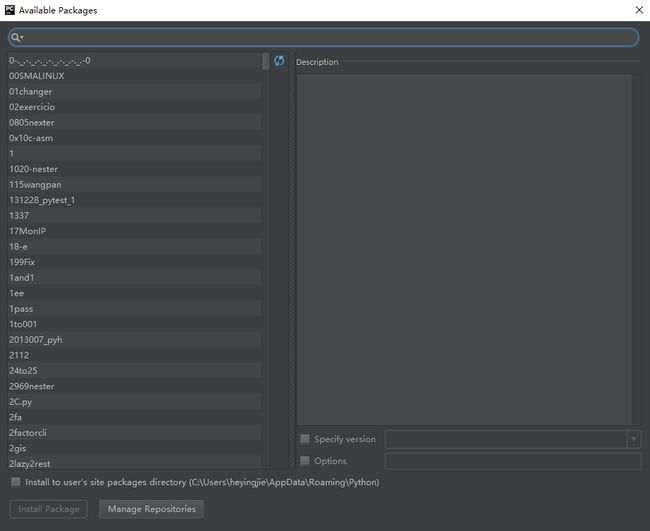Select the 24to25 package
Viewport: 650px width, 531px height.
tap(135, 371)
